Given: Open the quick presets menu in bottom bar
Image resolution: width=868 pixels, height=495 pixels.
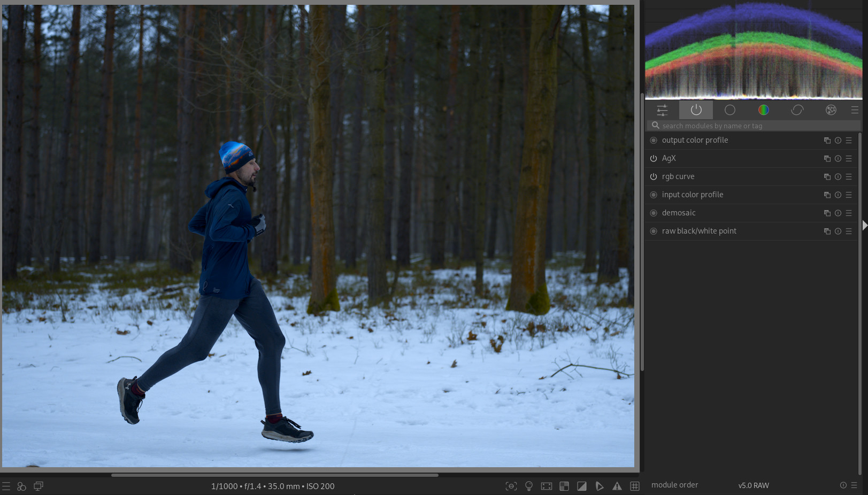Looking at the screenshot, I should coord(6,486).
